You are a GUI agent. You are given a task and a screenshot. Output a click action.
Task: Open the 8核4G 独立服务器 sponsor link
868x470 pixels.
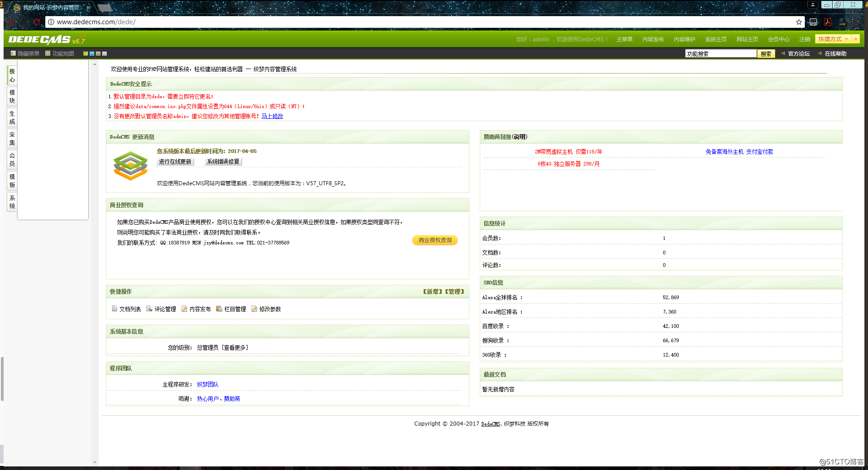coord(569,164)
